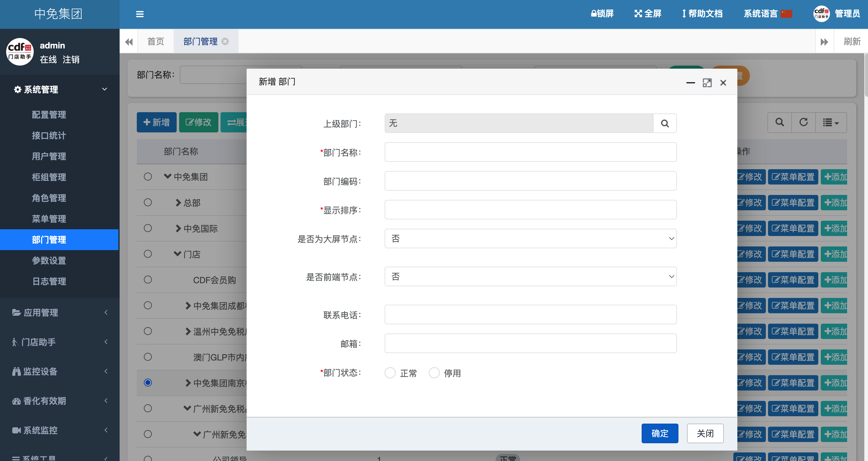
Task: Toggle the hamburger sidebar menu icon
Action: [140, 14]
